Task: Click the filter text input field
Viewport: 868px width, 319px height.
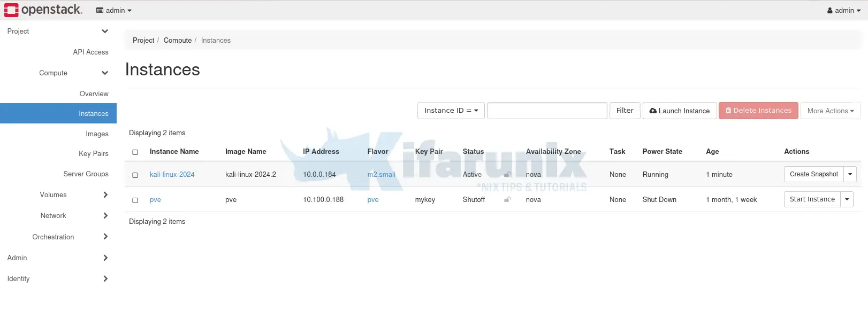Action: [546, 111]
